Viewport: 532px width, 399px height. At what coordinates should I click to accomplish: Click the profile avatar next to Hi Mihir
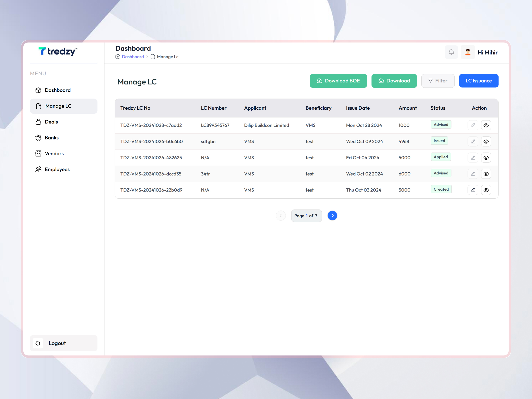(x=468, y=52)
